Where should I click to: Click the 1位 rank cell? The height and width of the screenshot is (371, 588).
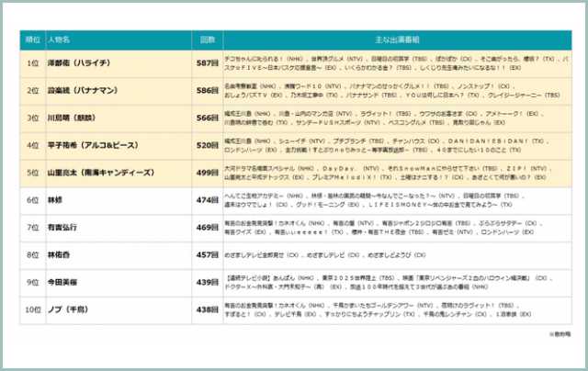pyautogui.click(x=32, y=63)
